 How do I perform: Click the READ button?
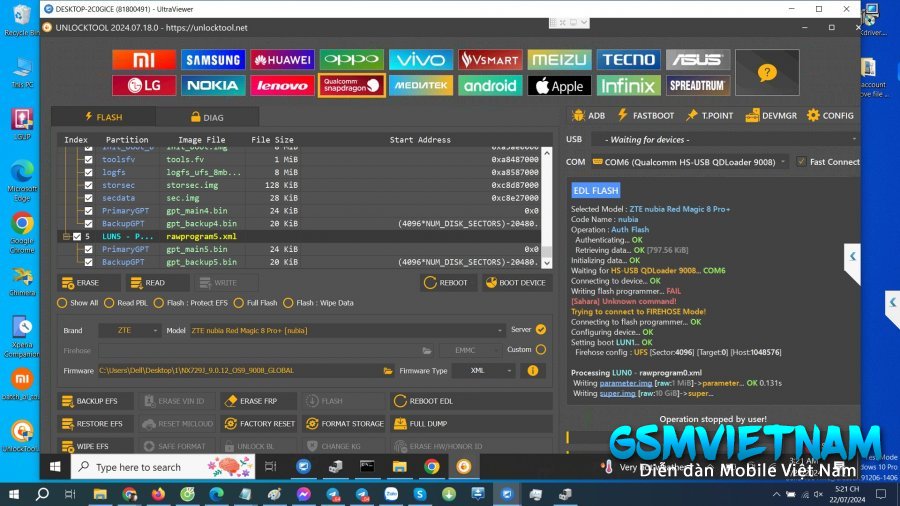pyautogui.click(x=157, y=283)
